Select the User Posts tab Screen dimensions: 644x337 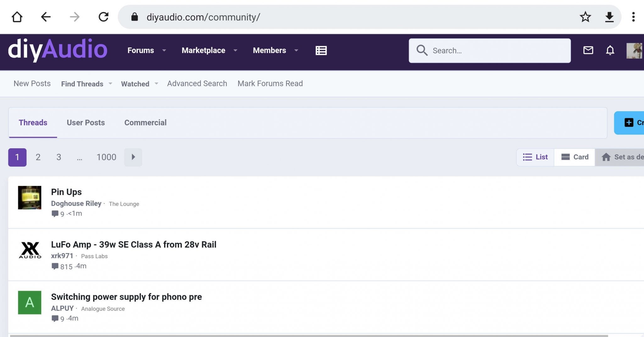(x=86, y=122)
